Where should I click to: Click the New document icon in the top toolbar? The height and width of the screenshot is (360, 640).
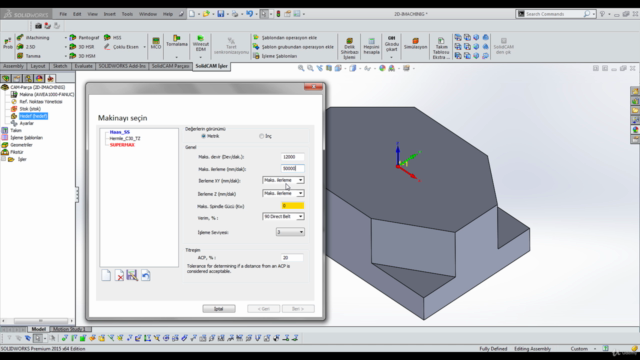(192, 14)
